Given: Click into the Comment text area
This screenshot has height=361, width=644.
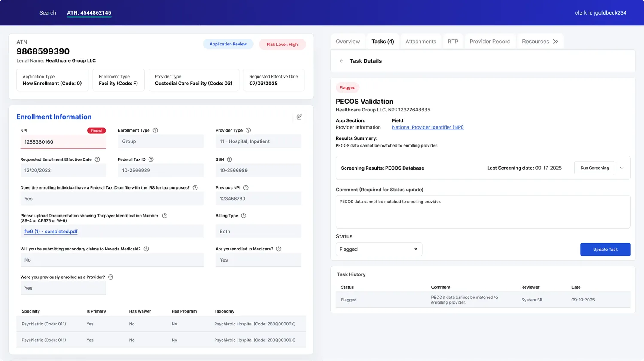Looking at the screenshot, I should pos(483,212).
